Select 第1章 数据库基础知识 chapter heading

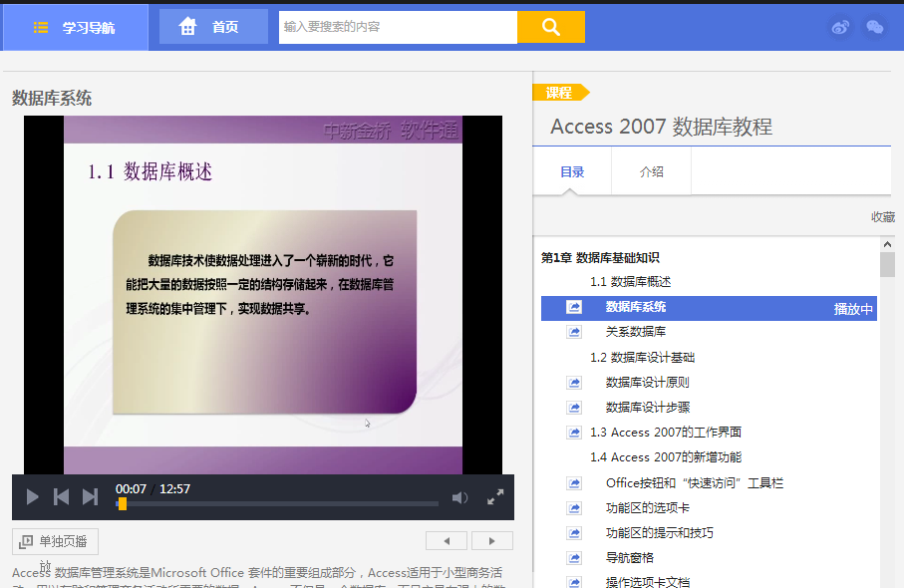600,258
